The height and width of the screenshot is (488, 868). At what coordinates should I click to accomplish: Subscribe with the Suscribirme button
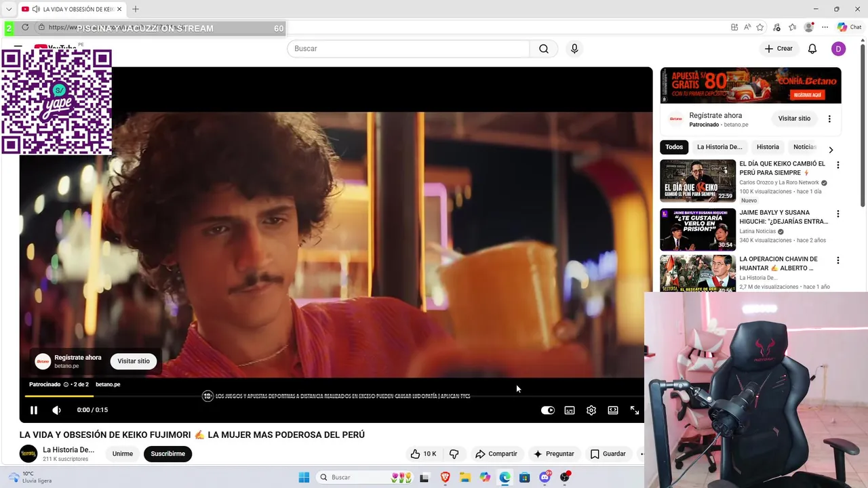coord(168,453)
